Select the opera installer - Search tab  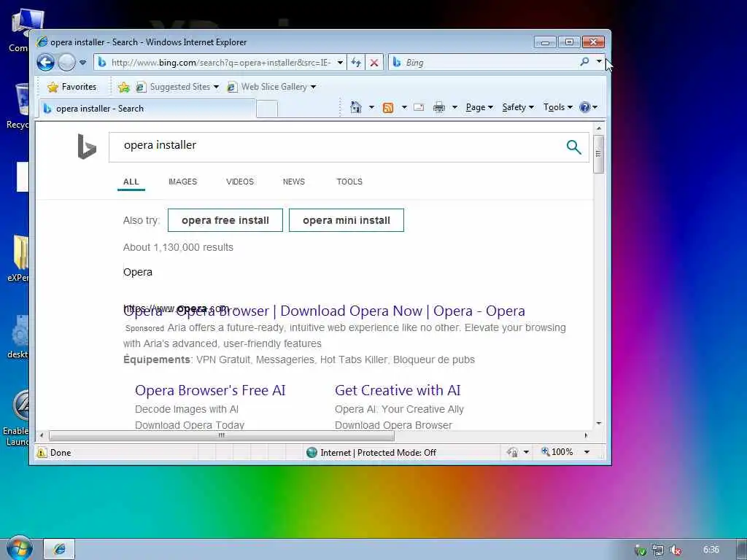(x=147, y=109)
